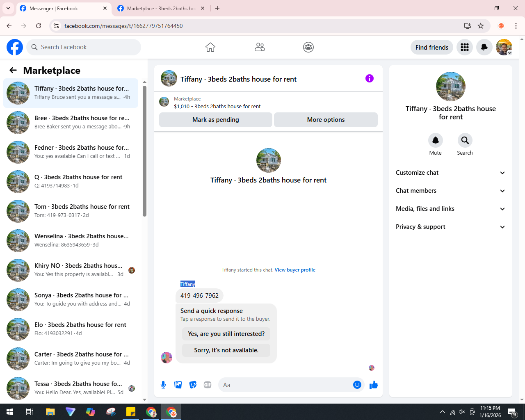The height and width of the screenshot is (420, 525).
Task: Click More options button
Action: click(326, 120)
